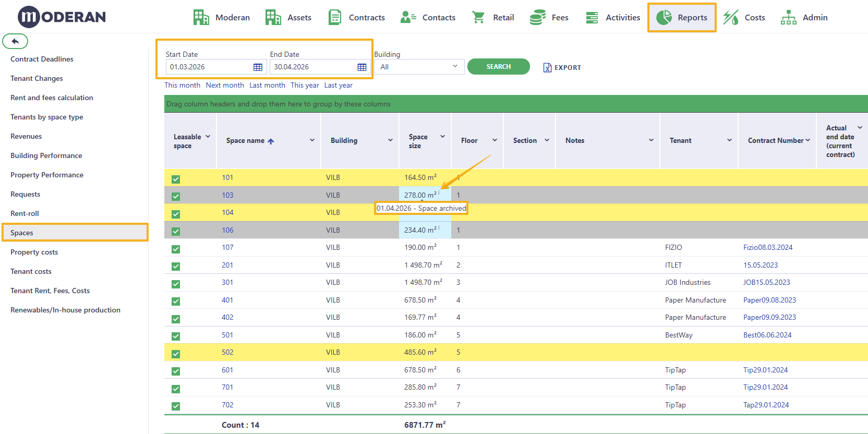Open the Contacts person icon
Viewport: 868px width, 434px height.
coord(408,17)
